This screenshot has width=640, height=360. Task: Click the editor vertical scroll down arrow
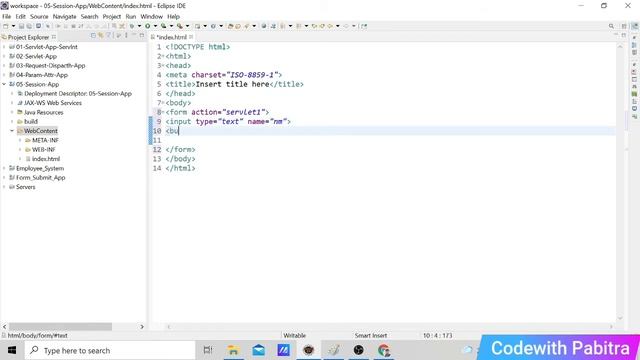(620, 318)
